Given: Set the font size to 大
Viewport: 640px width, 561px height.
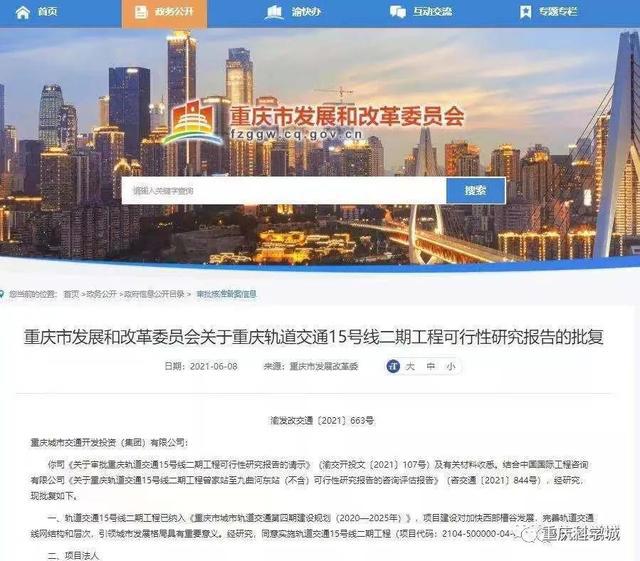Looking at the screenshot, I should (410, 367).
